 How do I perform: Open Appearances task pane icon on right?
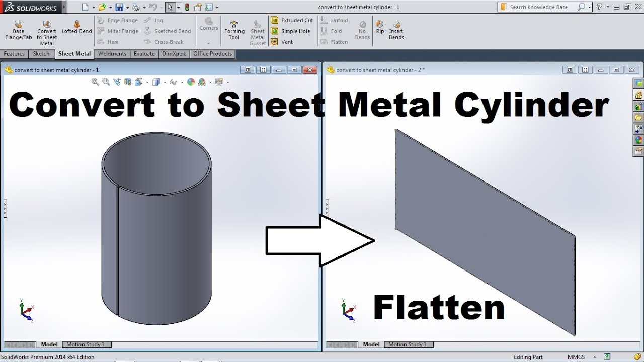638,140
